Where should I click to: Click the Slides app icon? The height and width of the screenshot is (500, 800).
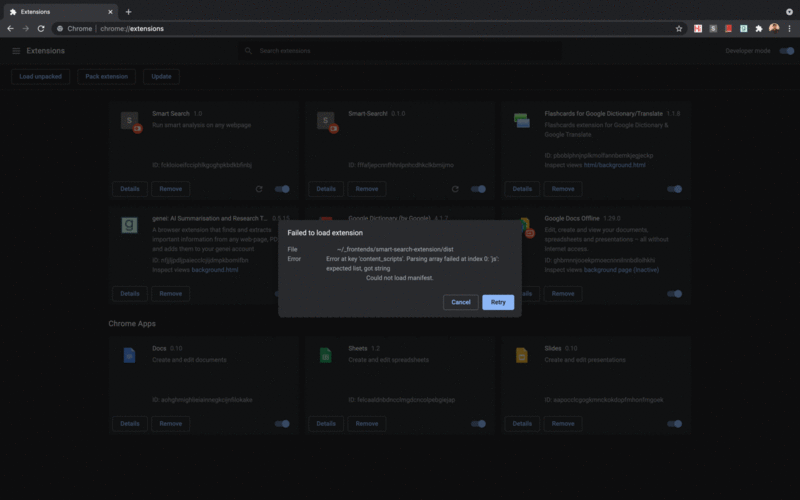(521, 355)
